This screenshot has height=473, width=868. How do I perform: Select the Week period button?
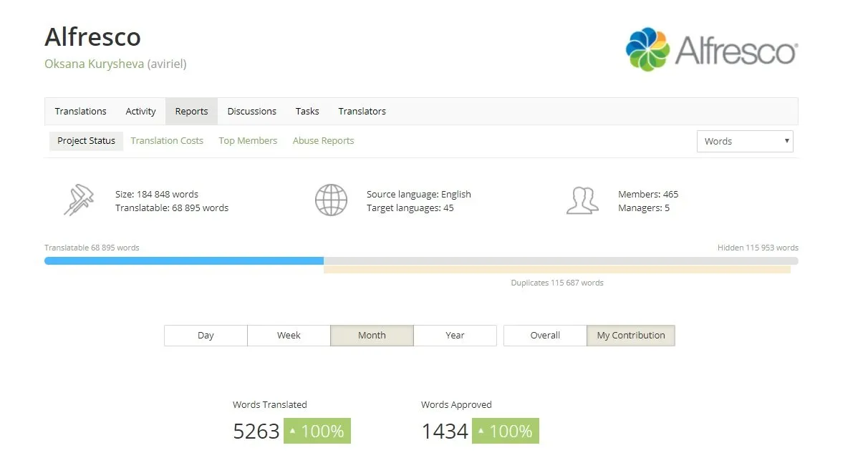click(289, 336)
